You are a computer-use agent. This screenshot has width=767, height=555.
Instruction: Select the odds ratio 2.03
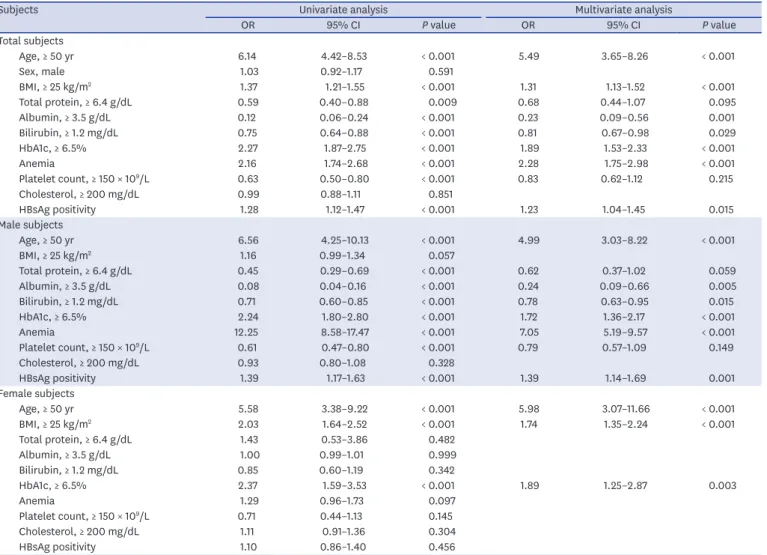click(x=248, y=424)
